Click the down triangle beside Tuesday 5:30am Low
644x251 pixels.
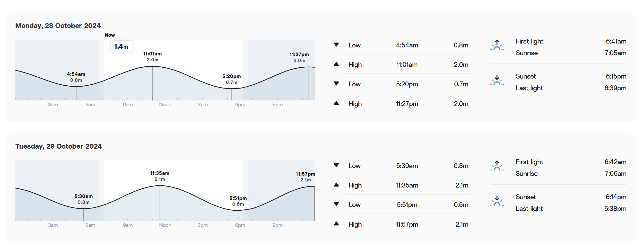[x=336, y=165]
